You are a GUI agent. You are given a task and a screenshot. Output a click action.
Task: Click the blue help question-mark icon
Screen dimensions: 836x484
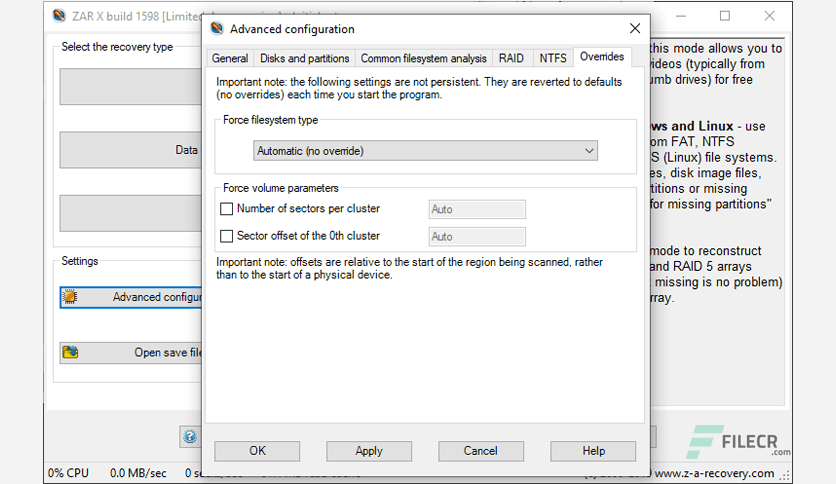[x=190, y=437]
